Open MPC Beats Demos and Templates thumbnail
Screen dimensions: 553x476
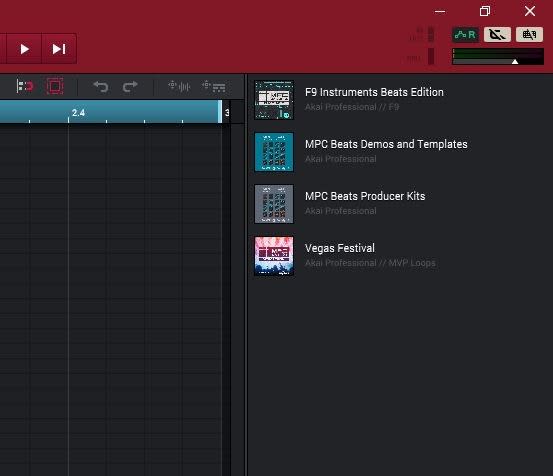274,152
